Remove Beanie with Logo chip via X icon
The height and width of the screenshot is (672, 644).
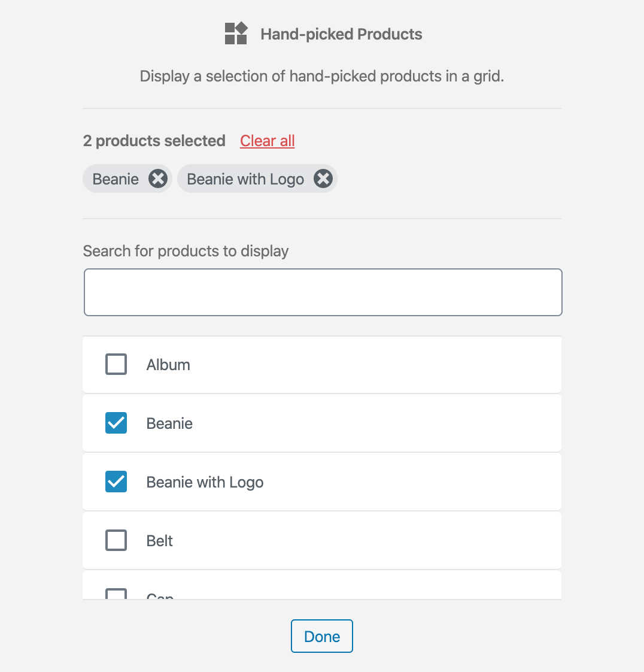click(x=323, y=178)
